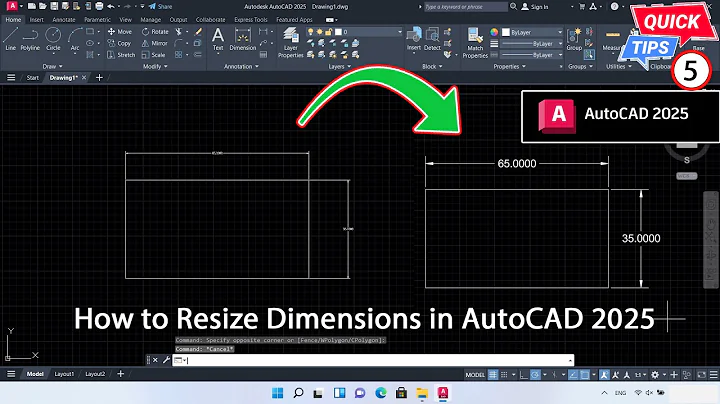
Task: Expand the Block panel dropdown
Action: pos(432,67)
